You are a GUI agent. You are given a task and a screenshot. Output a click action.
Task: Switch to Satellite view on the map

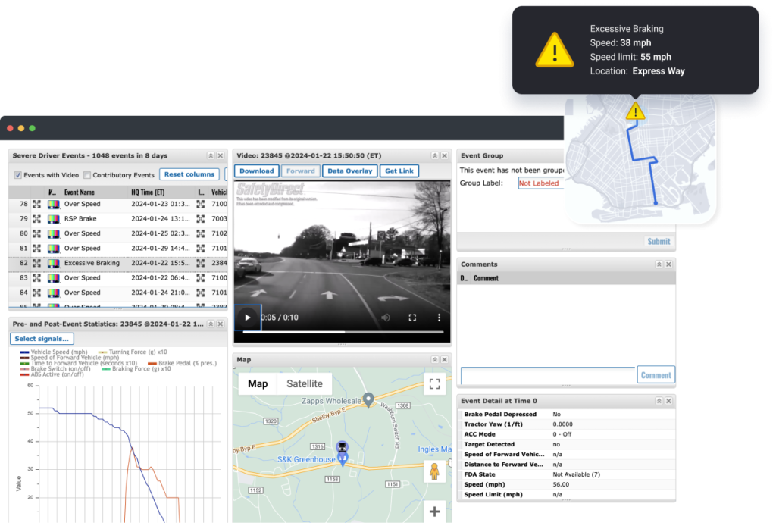click(304, 383)
